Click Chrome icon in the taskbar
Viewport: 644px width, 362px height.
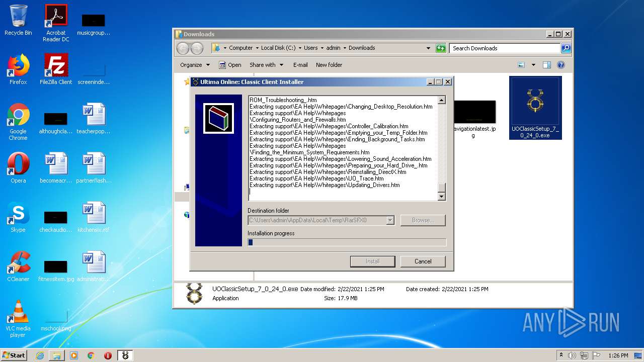pos(91,355)
